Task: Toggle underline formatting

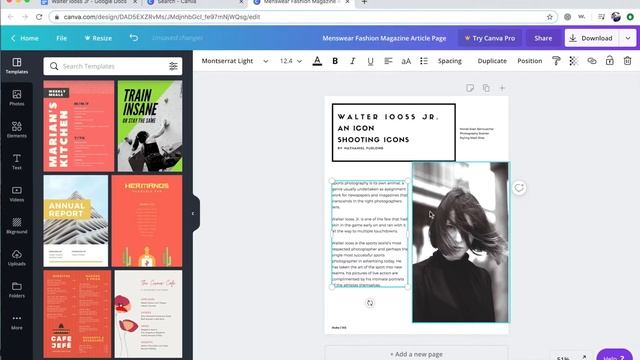Action: pyautogui.click(x=370, y=61)
